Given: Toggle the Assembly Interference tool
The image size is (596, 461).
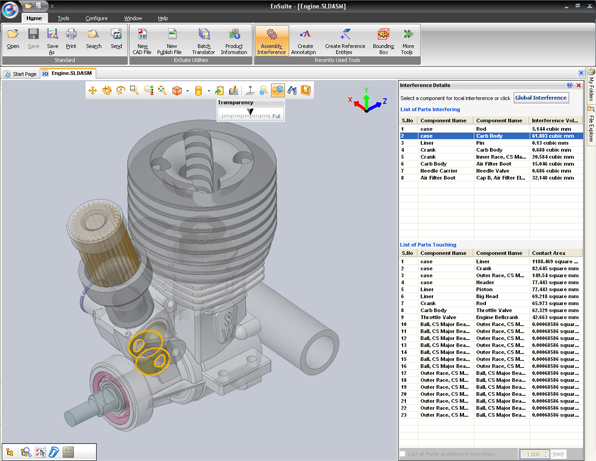Looking at the screenshot, I should (272, 41).
